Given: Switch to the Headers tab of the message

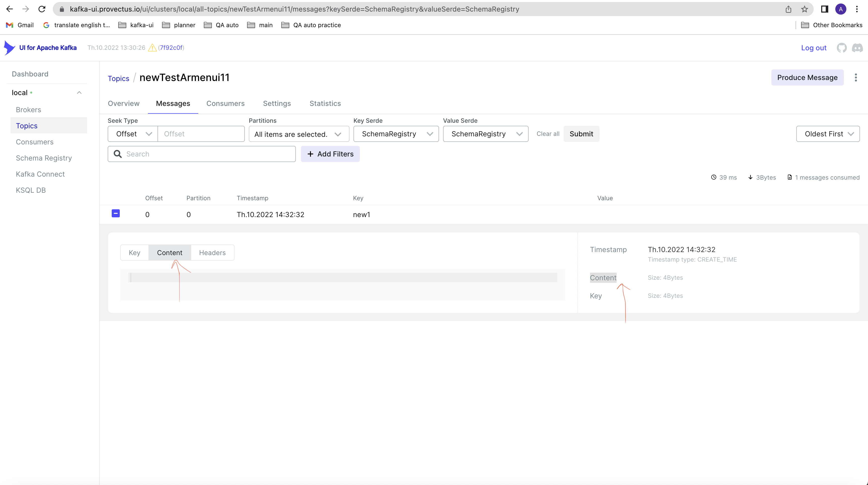Looking at the screenshot, I should 212,253.
